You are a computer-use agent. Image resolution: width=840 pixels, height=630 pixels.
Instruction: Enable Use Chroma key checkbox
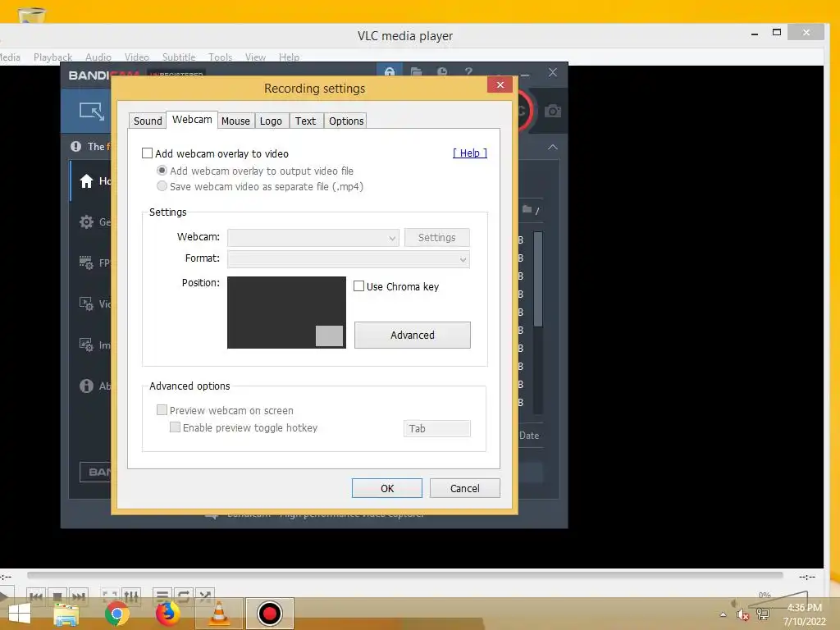[x=359, y=286]
